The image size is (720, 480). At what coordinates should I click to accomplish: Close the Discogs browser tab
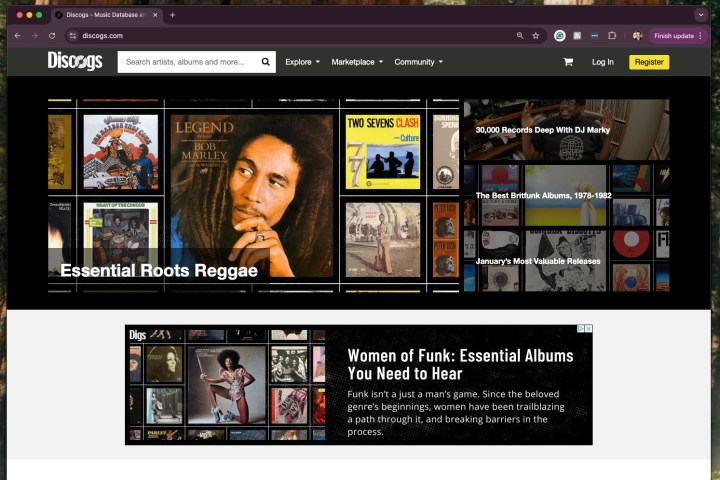pyautogui.click(x=155, y=15)
